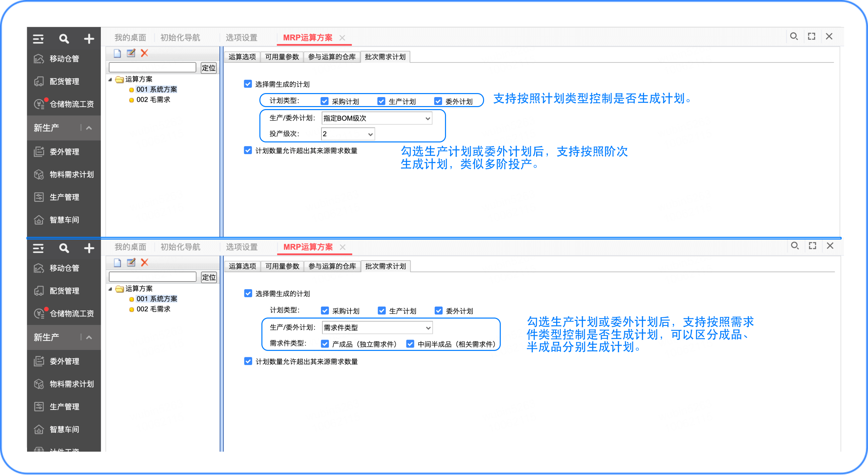
Task: Switch to 我的桌面 tab in upper window
Action: [130, 37]
